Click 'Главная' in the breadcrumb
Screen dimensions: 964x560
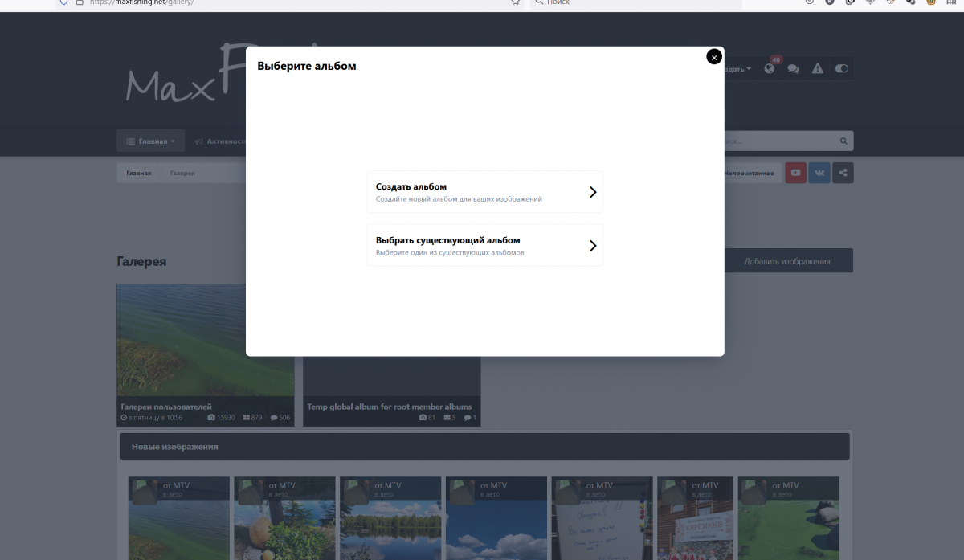(x=138, y=173)
